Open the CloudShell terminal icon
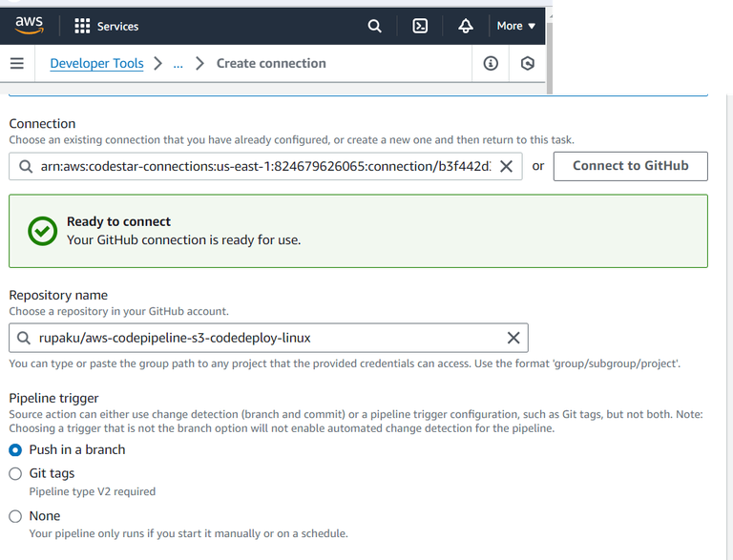Viewport: 733px width, 560px height. coord(420,26)
